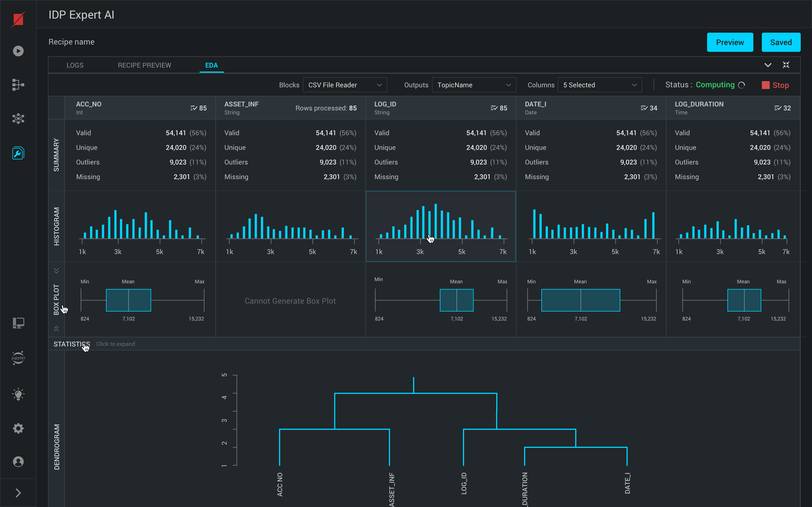Open the atom model sidebar icon
This screenshot has width=812, height=507.
coord(18,118)
